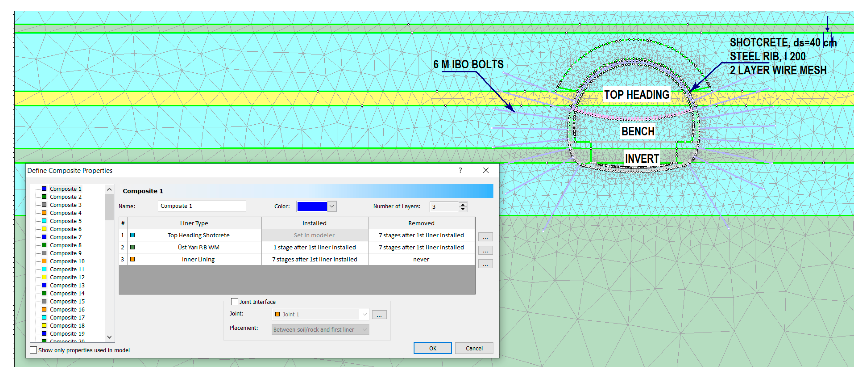Screen dimensions: 868x382
Task: Select Composite 7 in the list
Action: [65, 237]
